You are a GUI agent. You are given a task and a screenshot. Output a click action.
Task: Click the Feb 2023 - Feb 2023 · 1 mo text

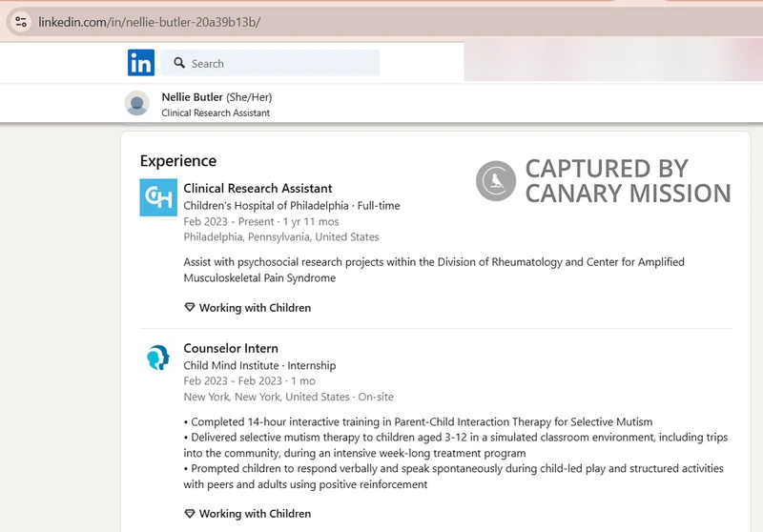(249, 380)
